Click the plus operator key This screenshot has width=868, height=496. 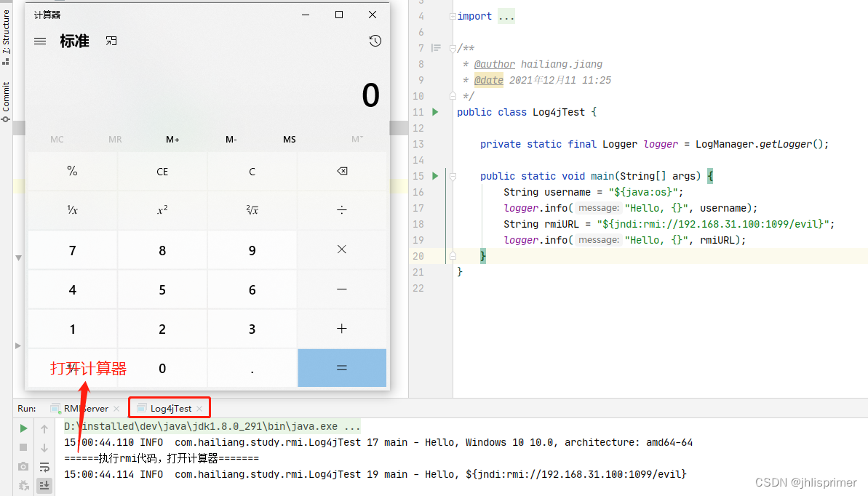tap(342, 329)
